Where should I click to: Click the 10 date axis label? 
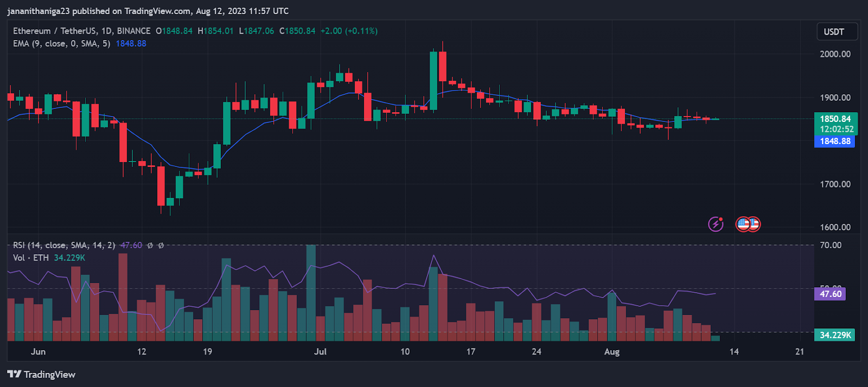(x=405, y=351)
